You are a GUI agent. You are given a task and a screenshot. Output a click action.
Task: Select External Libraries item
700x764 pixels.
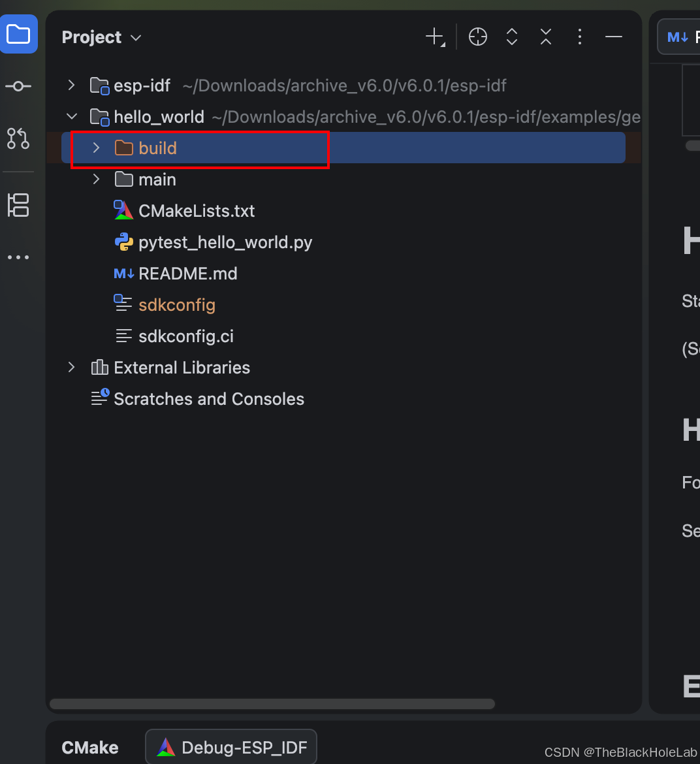click(182, 368)
